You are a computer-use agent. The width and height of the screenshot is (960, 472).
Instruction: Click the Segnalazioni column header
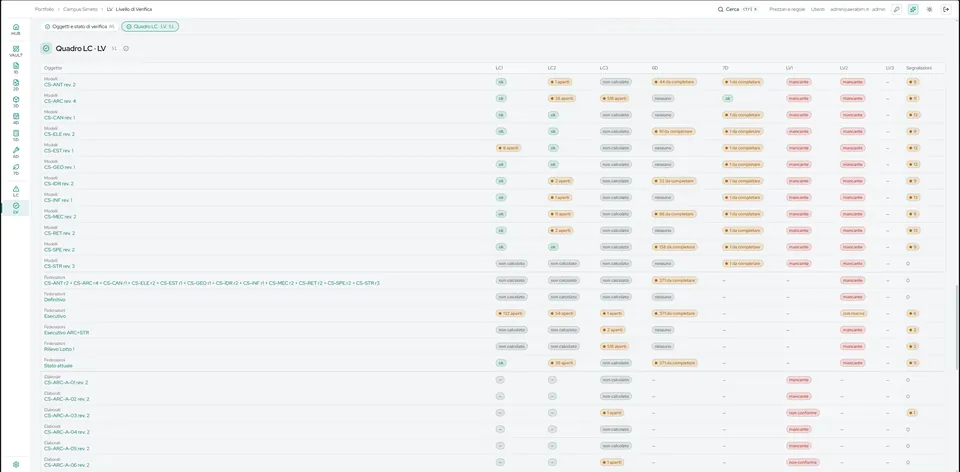pyautogui.click(x=919, y=67)
